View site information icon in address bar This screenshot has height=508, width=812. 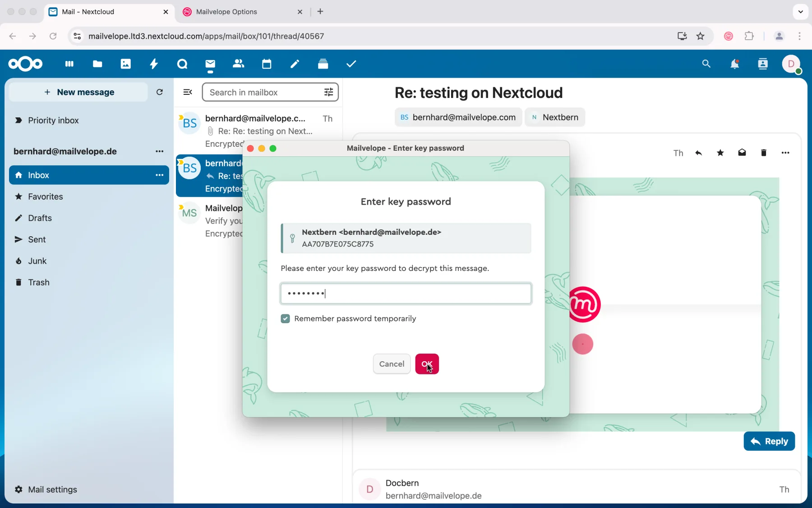77,36
